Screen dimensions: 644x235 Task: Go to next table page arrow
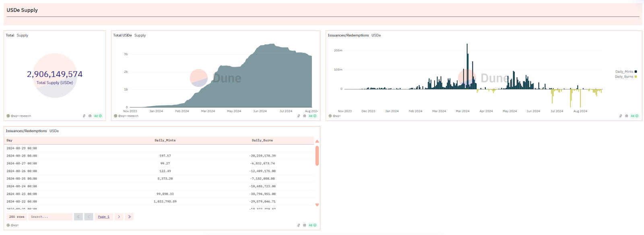pyautogui.click(x=119, y=217)
